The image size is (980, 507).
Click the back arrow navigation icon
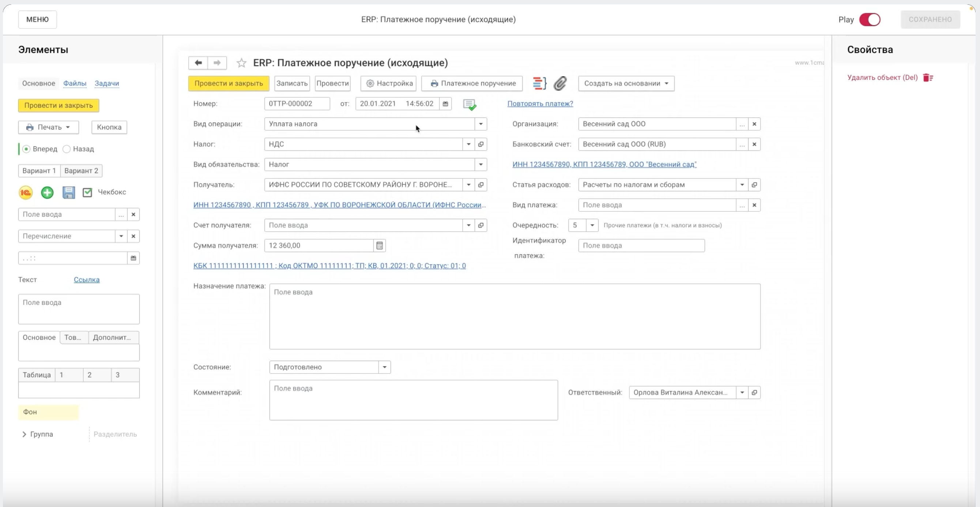click(198, 63)
